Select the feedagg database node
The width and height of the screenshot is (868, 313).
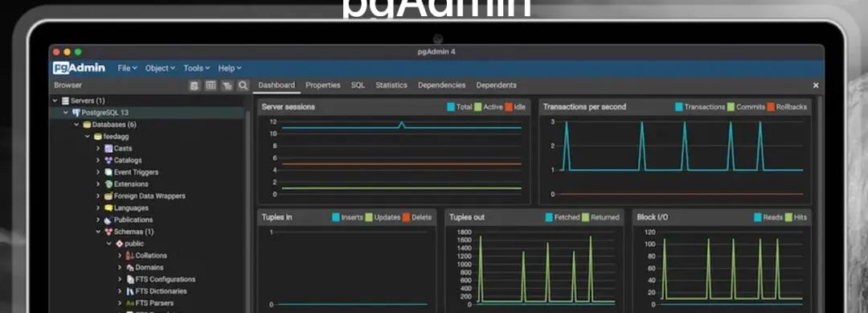(116, 136)
